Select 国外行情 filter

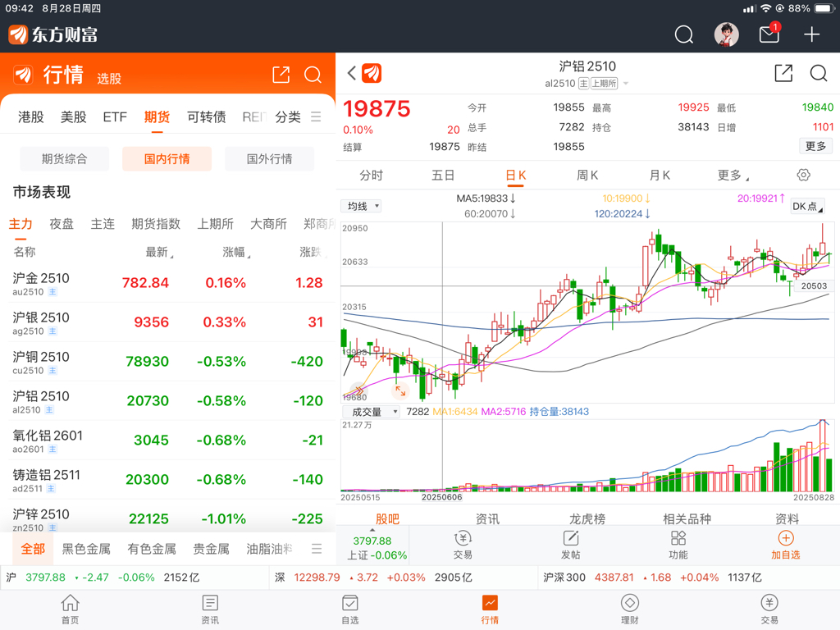pyautogui.click(x=269, y=158)
